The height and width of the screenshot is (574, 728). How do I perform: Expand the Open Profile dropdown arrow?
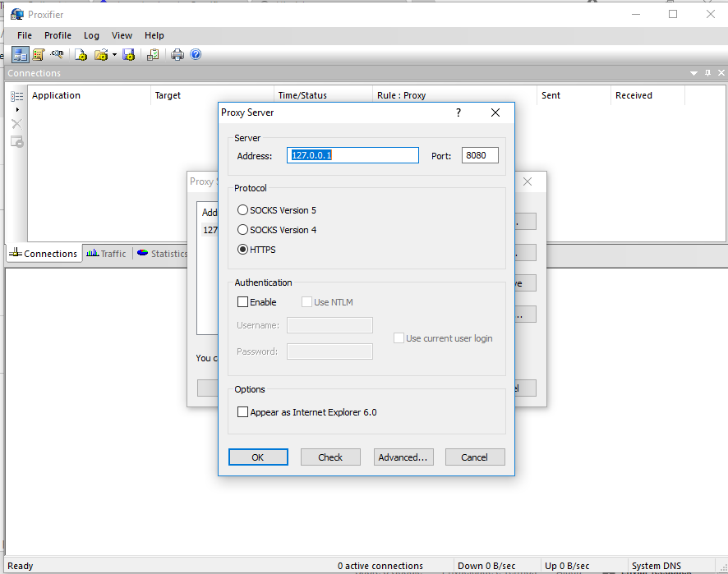pyautogui.click(x=114, y=55)
